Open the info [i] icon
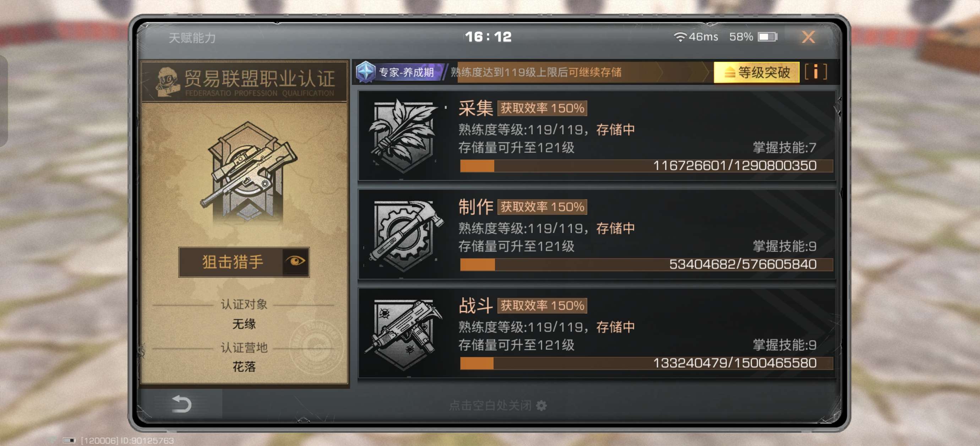The image size is (980, 446). click(815, 71)
